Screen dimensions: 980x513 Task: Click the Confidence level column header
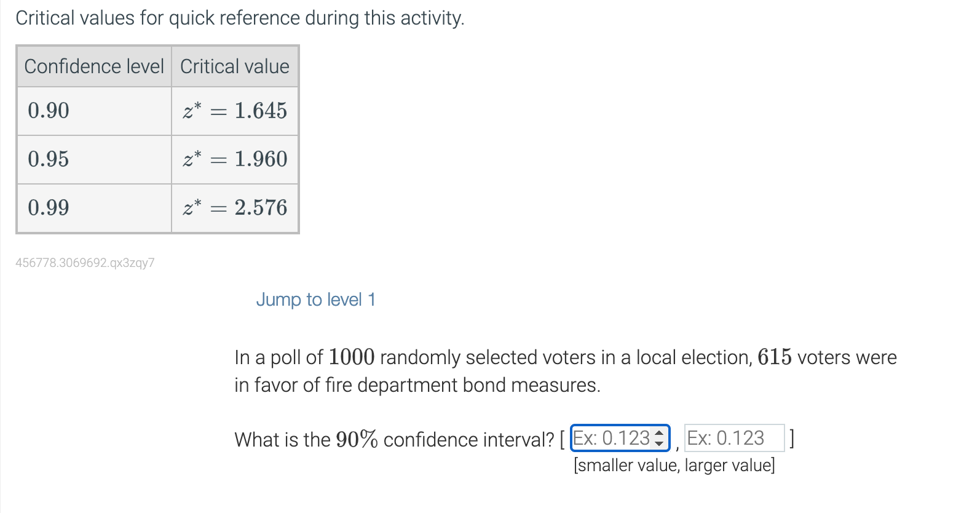click(x=94, y=66)
